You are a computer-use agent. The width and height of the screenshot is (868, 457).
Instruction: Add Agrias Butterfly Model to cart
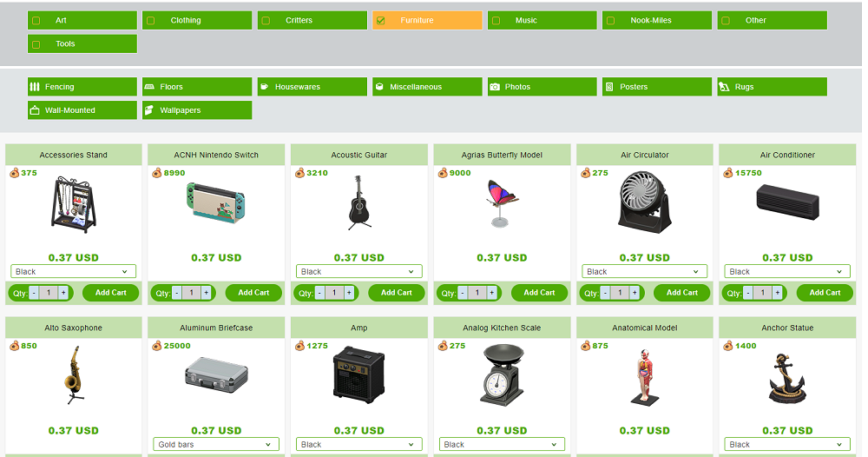pyautogui.click(x=539, y=293)
